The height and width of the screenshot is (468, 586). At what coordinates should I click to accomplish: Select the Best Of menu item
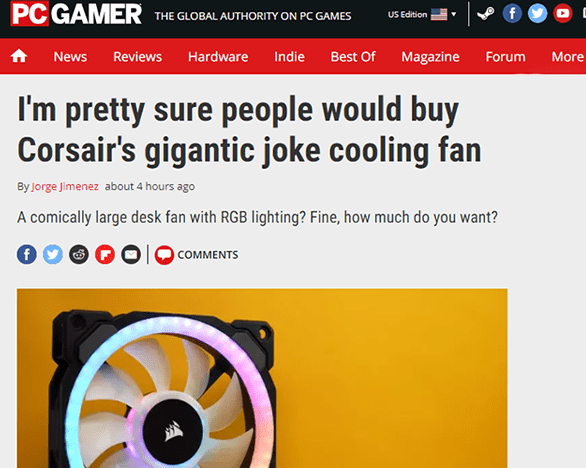coord(353,57)
